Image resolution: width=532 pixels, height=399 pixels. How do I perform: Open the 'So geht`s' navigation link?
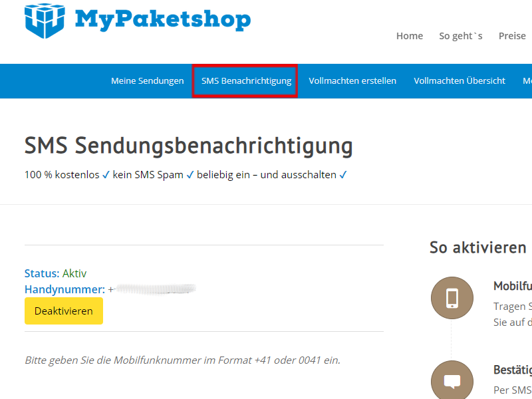point(461,36)
